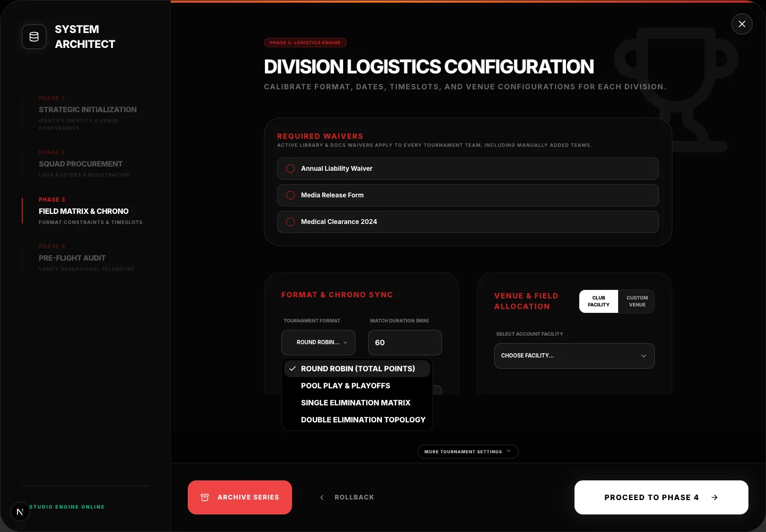Click the System Architect database logo icon
The width and height of the screenshot is (766, 532).
pyautogui.click(x=34, y=37)
